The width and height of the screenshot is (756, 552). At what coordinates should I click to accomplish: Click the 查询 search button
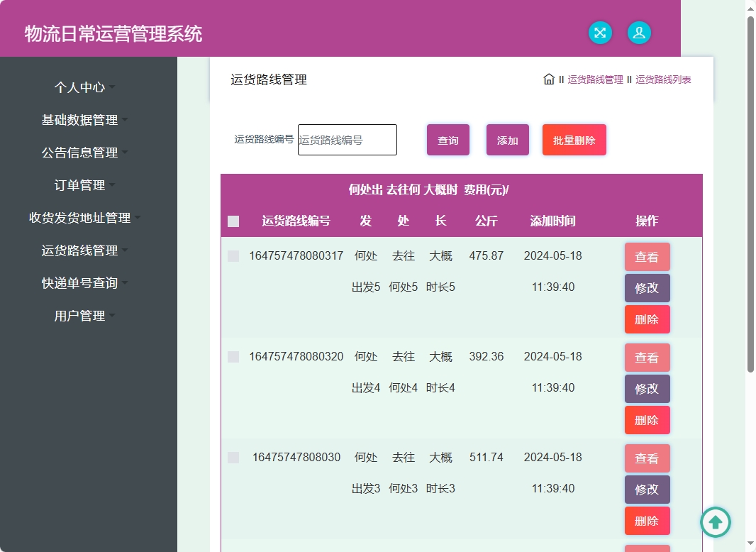point(448,140)
